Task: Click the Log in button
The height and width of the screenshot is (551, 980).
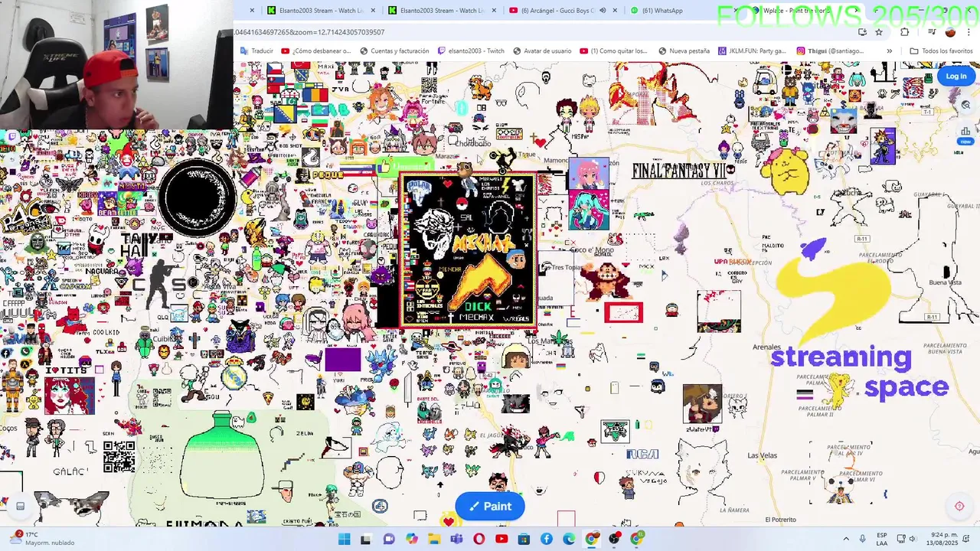Action: pyautogui.click(x=955, y=76)
